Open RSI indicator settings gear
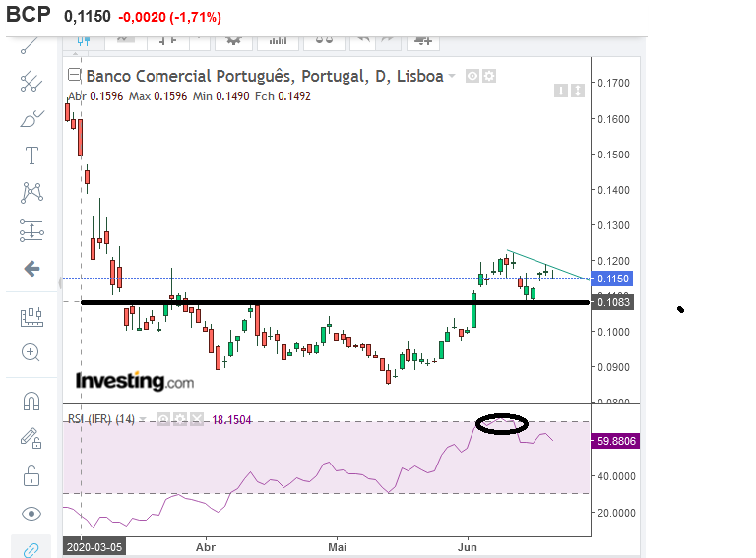Viewport: 756px width, 558px height. [x=180, y=419]
